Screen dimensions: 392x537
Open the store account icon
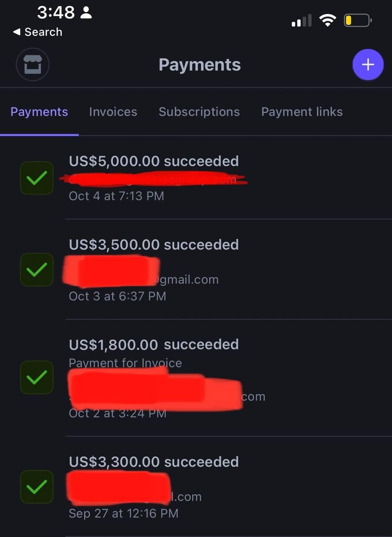[x=33, y=65]
